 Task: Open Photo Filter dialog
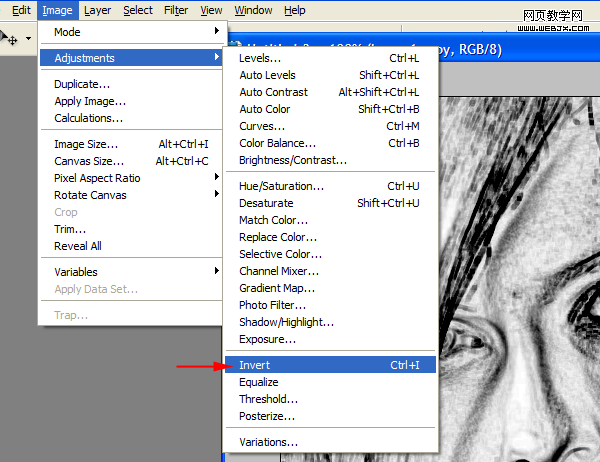(x=330, y=305)
